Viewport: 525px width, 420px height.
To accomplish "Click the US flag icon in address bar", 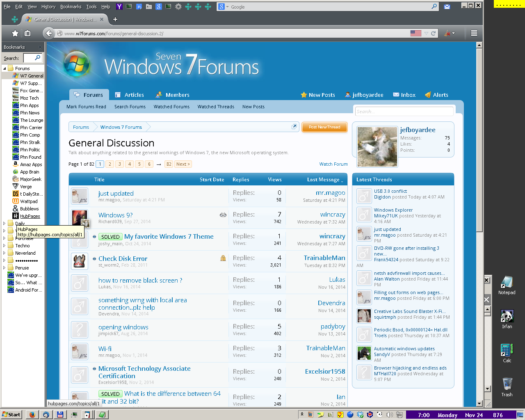I will 416,33.
